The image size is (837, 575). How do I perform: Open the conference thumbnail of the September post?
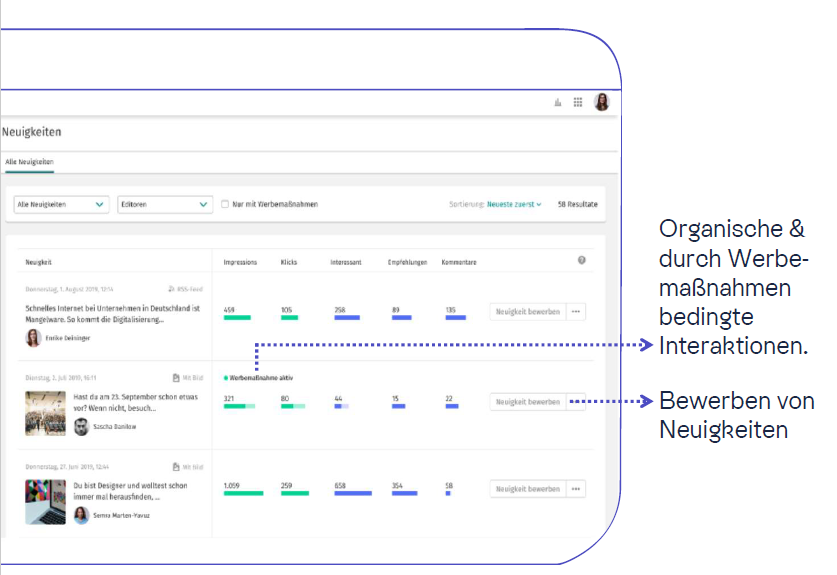tap(45, 414)
